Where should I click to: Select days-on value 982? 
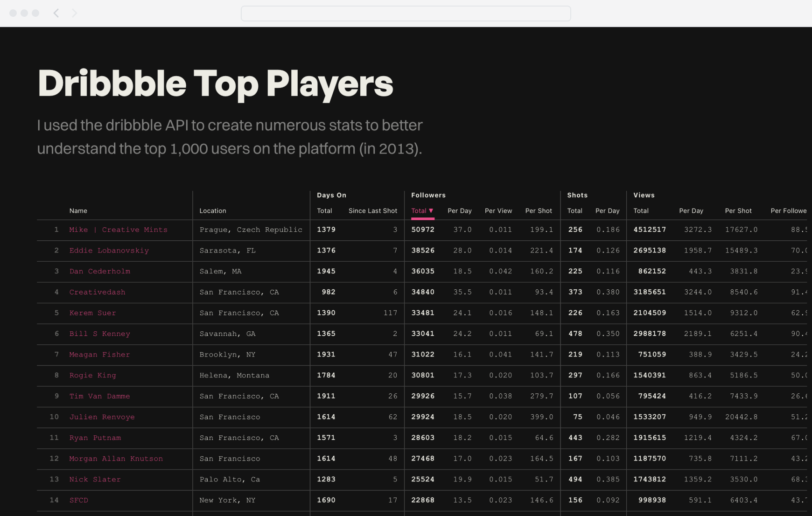coord(329,292)
